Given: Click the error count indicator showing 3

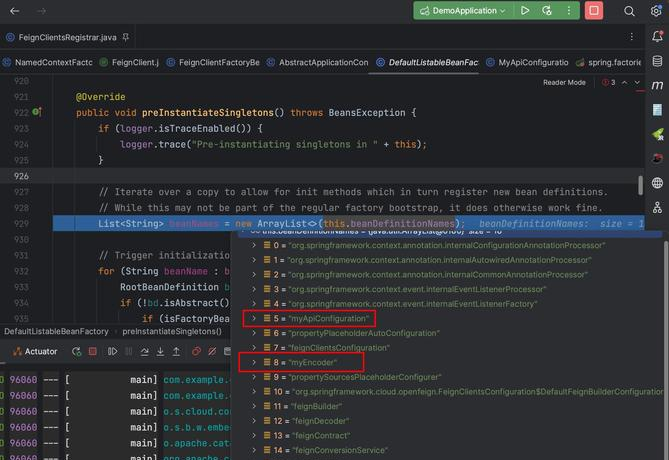Looking at the screenshot, I should coord(609,82).
